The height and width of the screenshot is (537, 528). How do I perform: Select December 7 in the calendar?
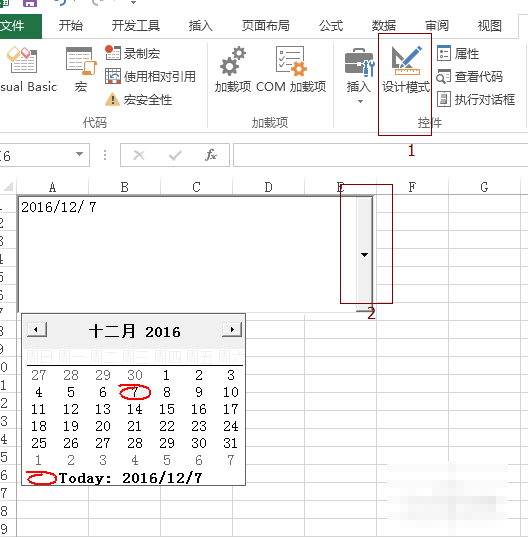(135, 392)
